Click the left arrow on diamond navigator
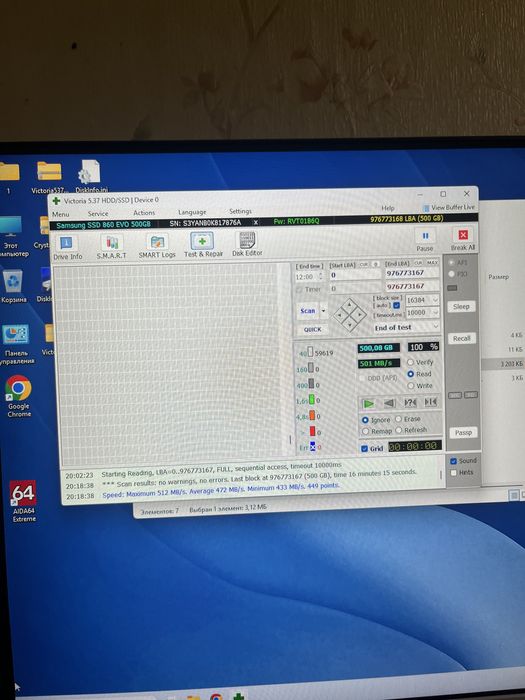 point(339,316)
